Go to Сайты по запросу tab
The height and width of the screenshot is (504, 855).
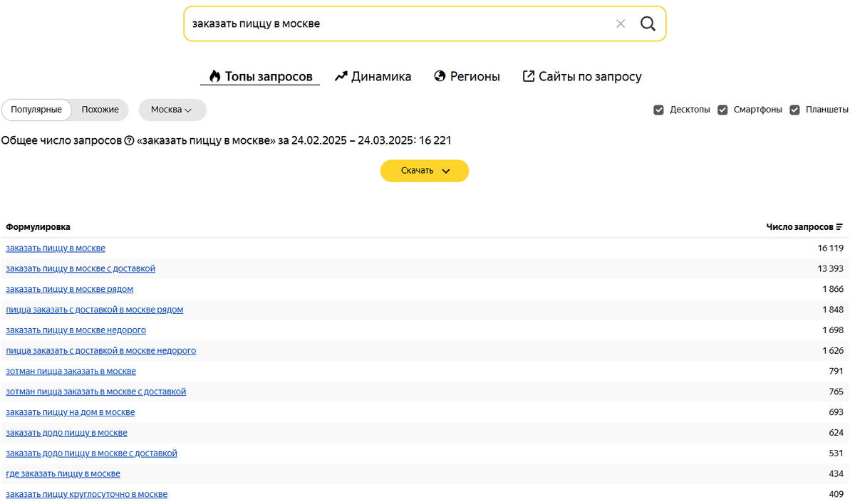(x=582, y=76)
